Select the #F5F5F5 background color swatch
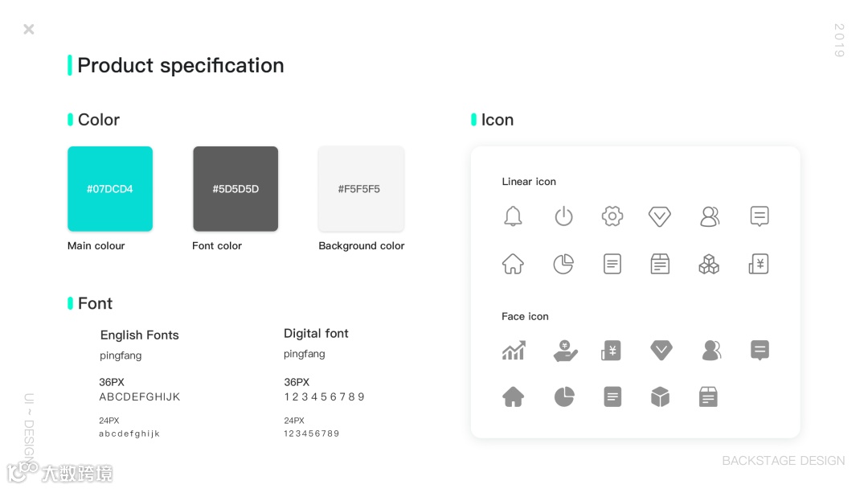Viewport: 868px width, 489px height. pyautogui.click(x=361, y=189)
